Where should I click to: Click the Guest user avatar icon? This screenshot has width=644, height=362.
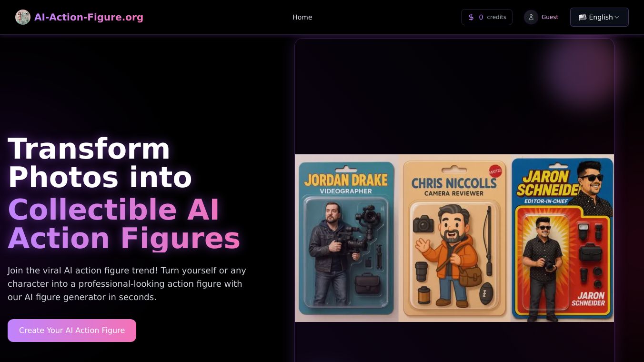coord(531,17)
